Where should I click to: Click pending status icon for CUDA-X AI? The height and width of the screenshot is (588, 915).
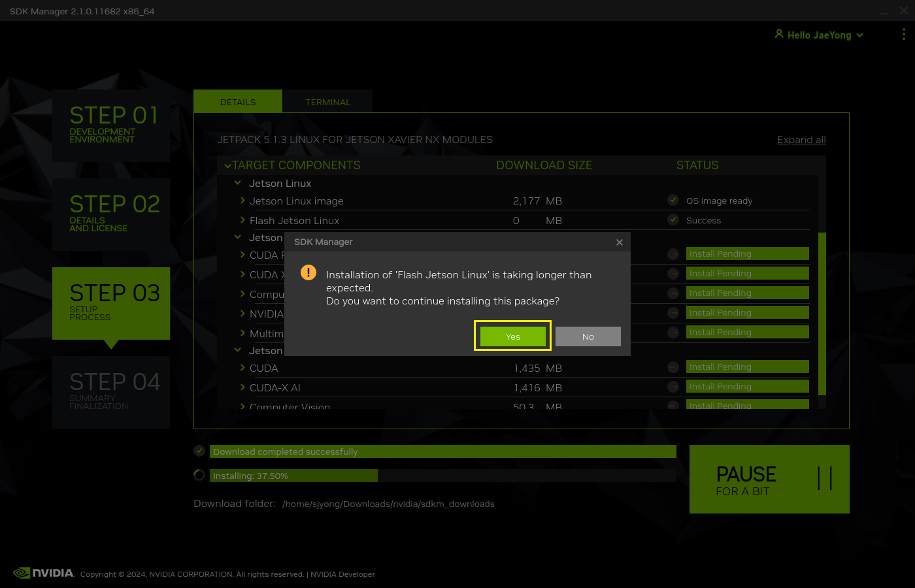pos(673,387)
